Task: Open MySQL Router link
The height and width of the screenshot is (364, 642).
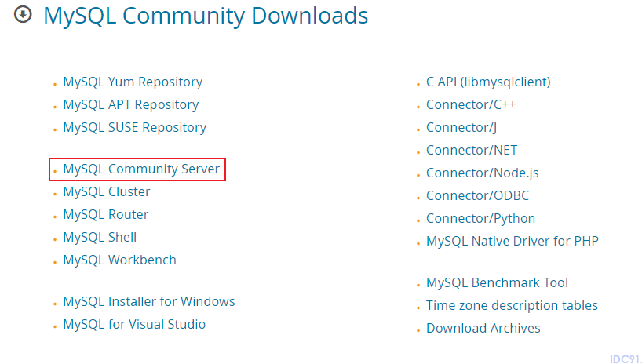Action: coord(106,214)
